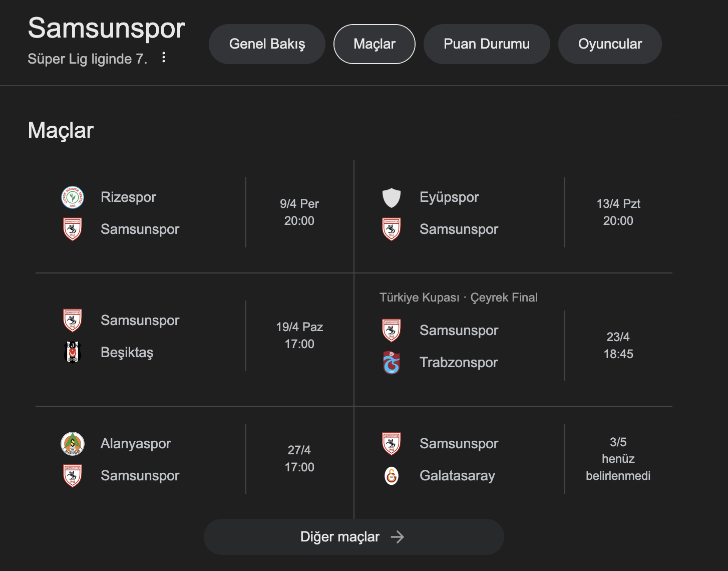Screen dimensions: 728x571
Task: Click the Diğer maçlar button
Action: click(353, 536)
